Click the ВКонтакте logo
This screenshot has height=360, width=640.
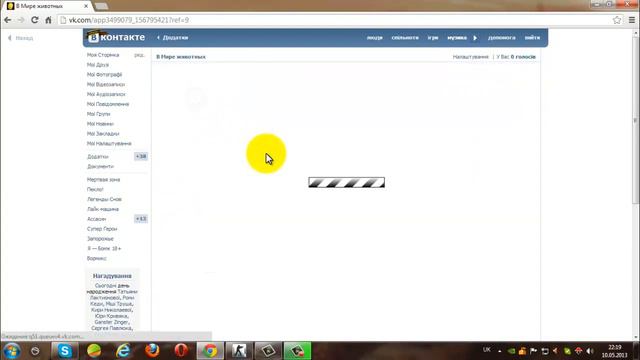pos(116,37)
